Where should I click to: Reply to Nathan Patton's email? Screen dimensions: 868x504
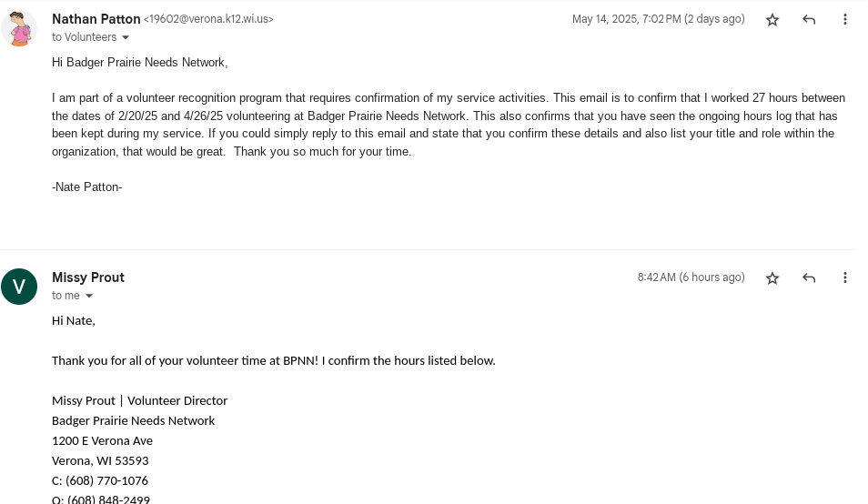[809, 20]
